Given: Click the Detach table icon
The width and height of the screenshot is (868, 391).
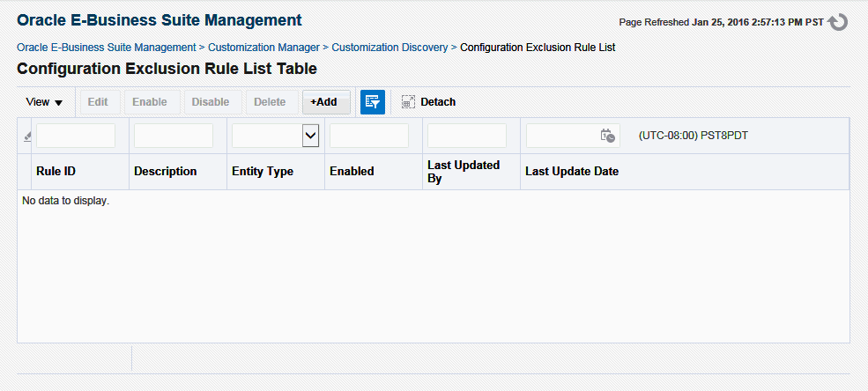Looking at the screenshot, I should coord(408,102).
